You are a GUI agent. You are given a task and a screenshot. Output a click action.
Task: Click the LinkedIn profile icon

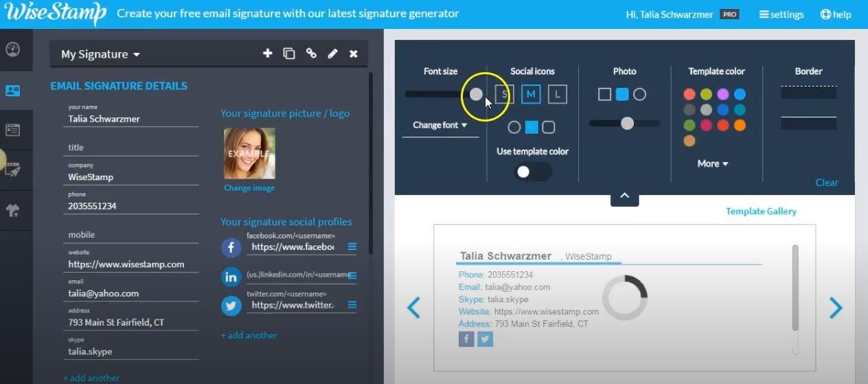[231, 276]
